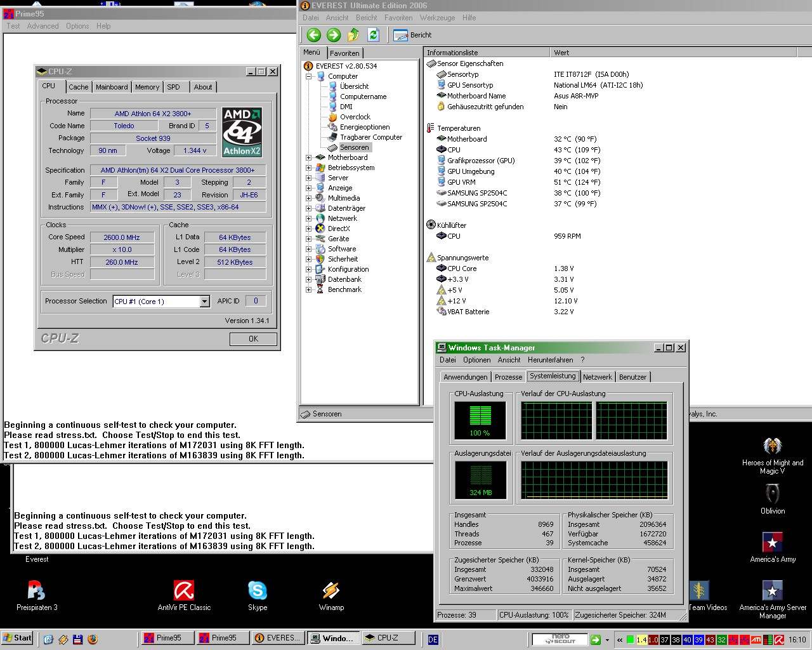Open the Preispiraten 3 desktop icon
This screenshot has height=650, width=812.
pos(37,595)
